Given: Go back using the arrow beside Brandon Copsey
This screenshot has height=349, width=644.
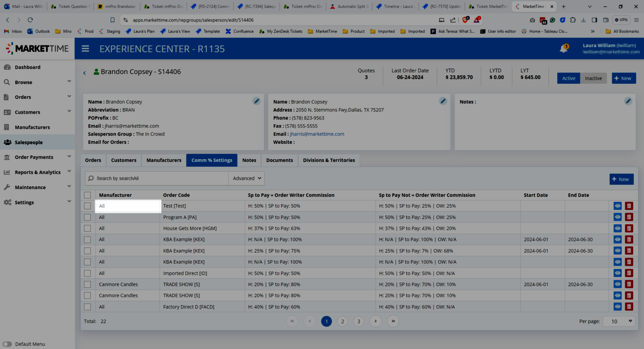Looking at the screenshot, I should coord(85,73).
